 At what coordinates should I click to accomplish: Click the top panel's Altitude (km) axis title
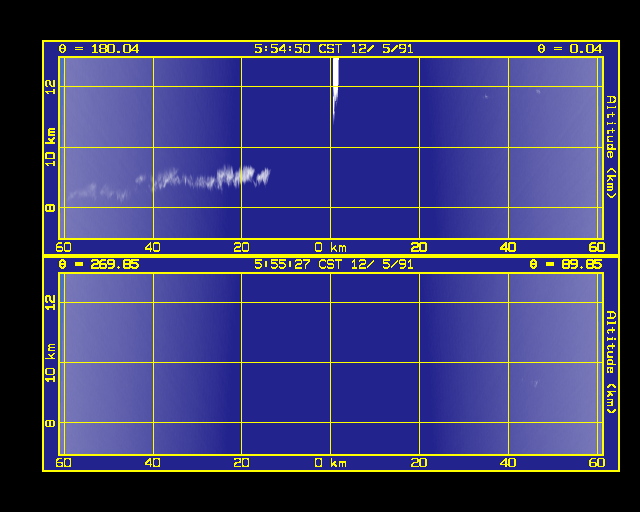(x=611, y=147)
